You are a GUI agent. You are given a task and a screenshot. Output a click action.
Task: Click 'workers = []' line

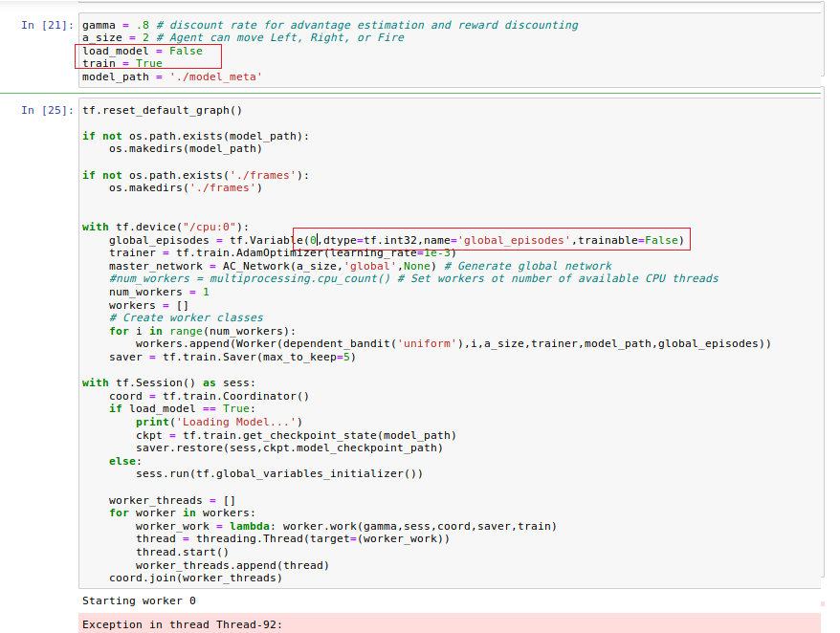click(x=149, y=305)
